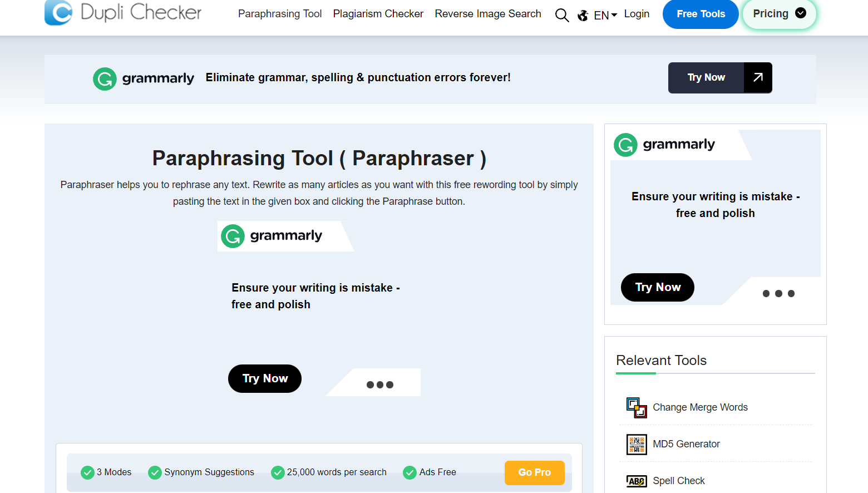Click the Dupli Checker logo
This screenshot has height=493, width=868.
[123, 12]
